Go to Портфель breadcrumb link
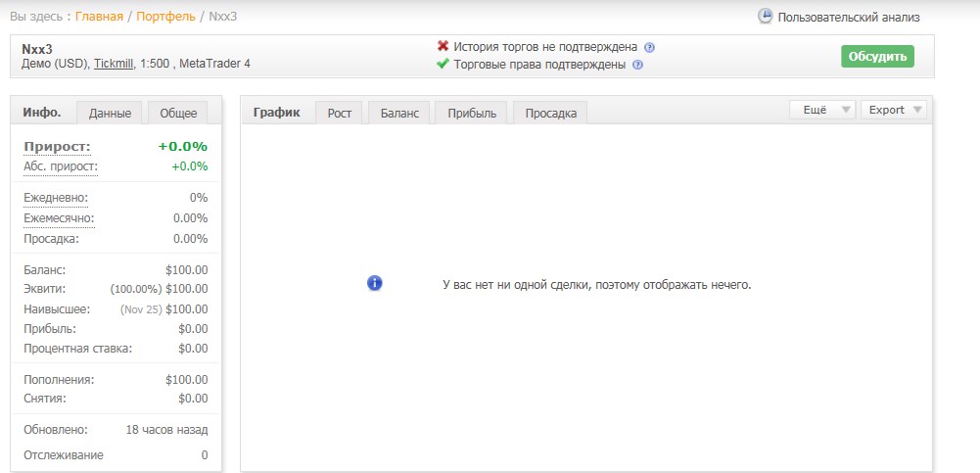Screen dimensions: 980x473 (166, 17)
